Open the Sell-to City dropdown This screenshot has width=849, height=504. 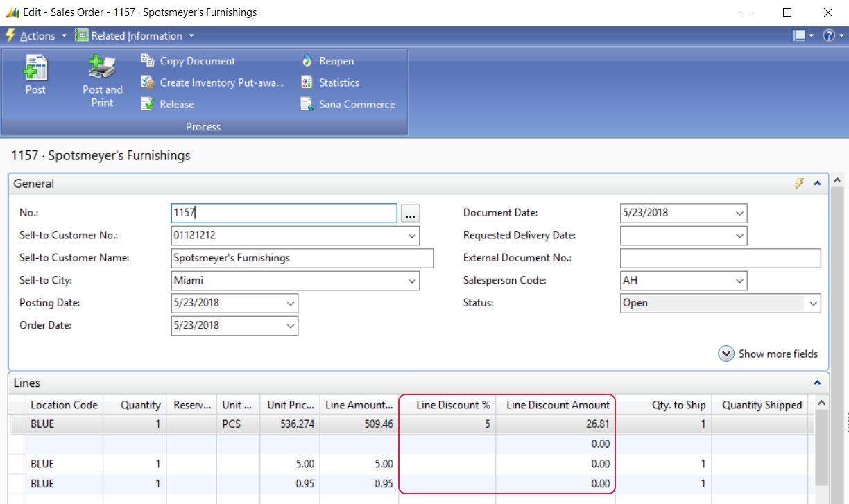(413, 281)
